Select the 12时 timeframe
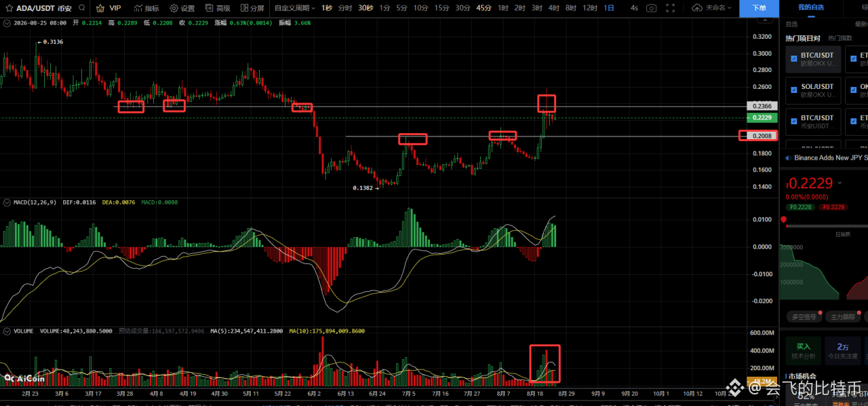Viewport: 868px width, 406px height. [x=589, y=8]
